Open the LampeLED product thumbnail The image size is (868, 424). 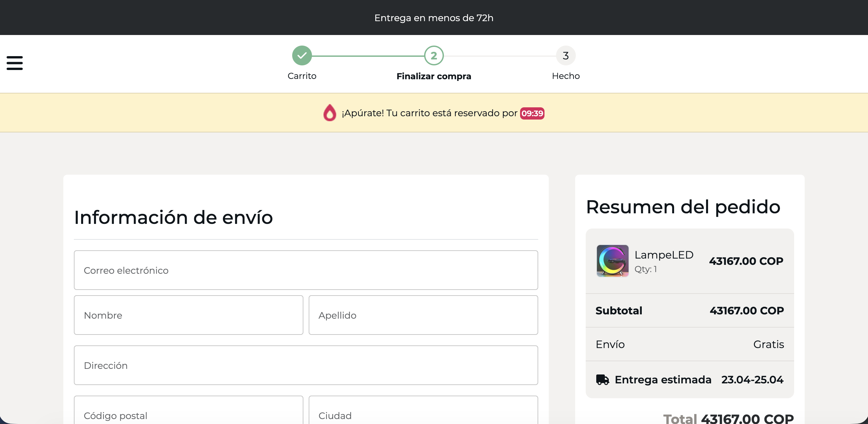point(613,261)
